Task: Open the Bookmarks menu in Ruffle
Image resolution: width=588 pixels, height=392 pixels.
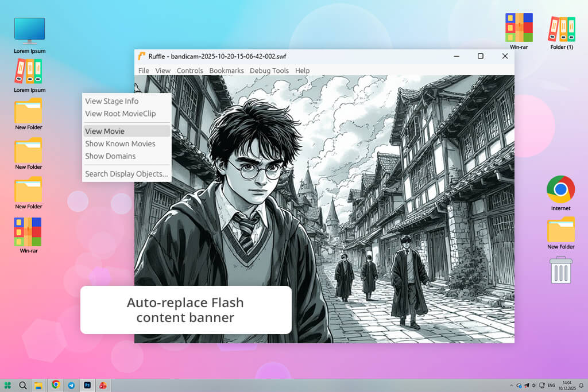Action: [x=226, y=71]
